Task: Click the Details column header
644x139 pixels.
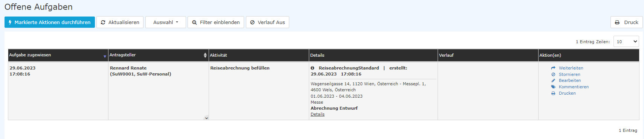Action: click(373, 55)
